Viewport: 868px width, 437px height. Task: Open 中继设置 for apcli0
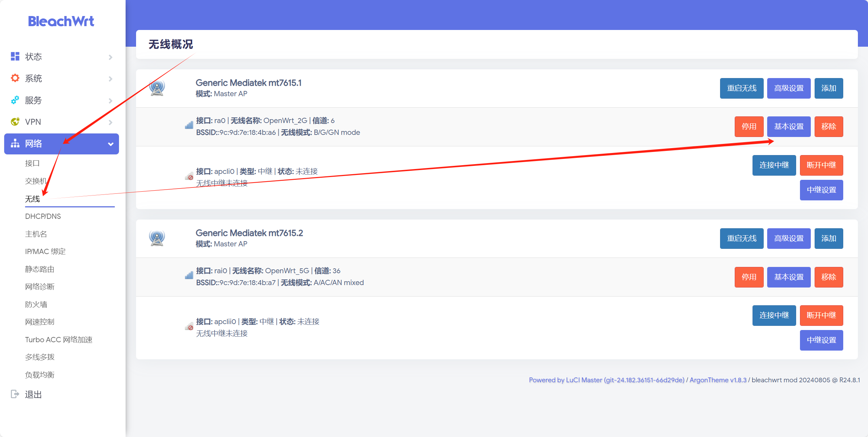tap(822, 190)
